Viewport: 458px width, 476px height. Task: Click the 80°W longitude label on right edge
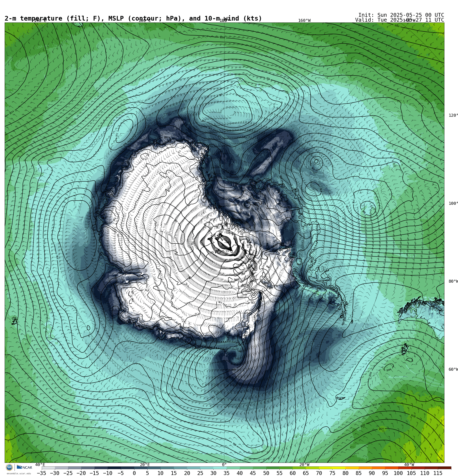tap(453, 281)
